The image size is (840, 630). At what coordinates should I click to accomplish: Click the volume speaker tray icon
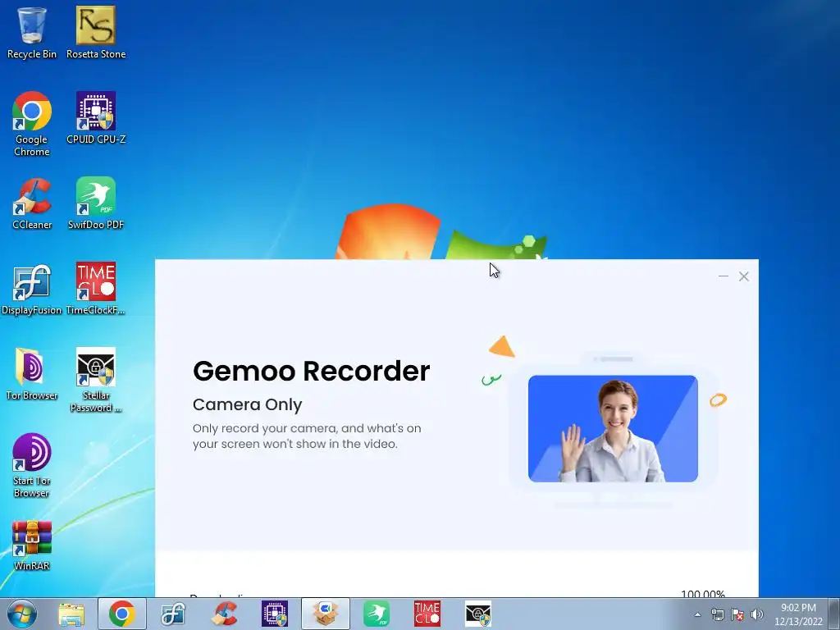(x=757, y=614)
